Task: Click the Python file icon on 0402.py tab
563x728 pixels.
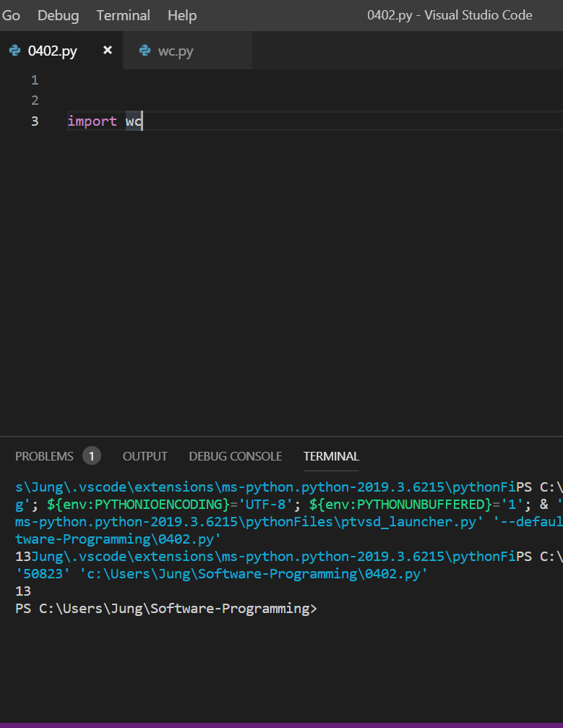Action: (x=15, y=50)
